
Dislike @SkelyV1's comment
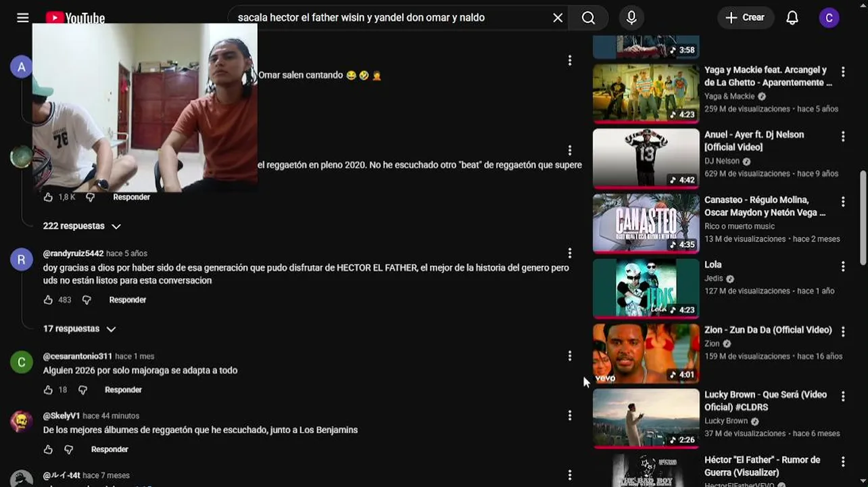(68, 449)
